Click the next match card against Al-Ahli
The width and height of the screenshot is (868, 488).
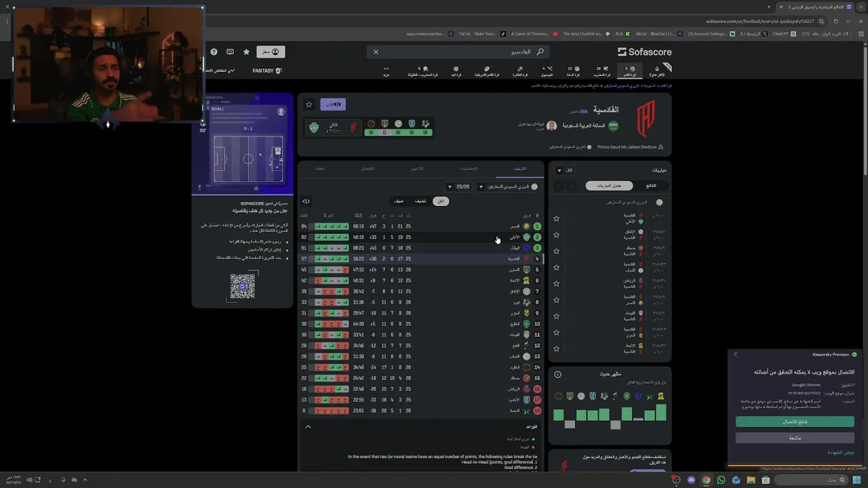coord(333,127)
